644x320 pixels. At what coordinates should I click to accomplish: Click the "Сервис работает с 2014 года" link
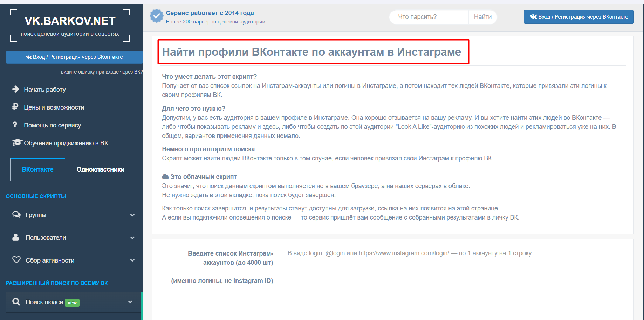point(210,13)
